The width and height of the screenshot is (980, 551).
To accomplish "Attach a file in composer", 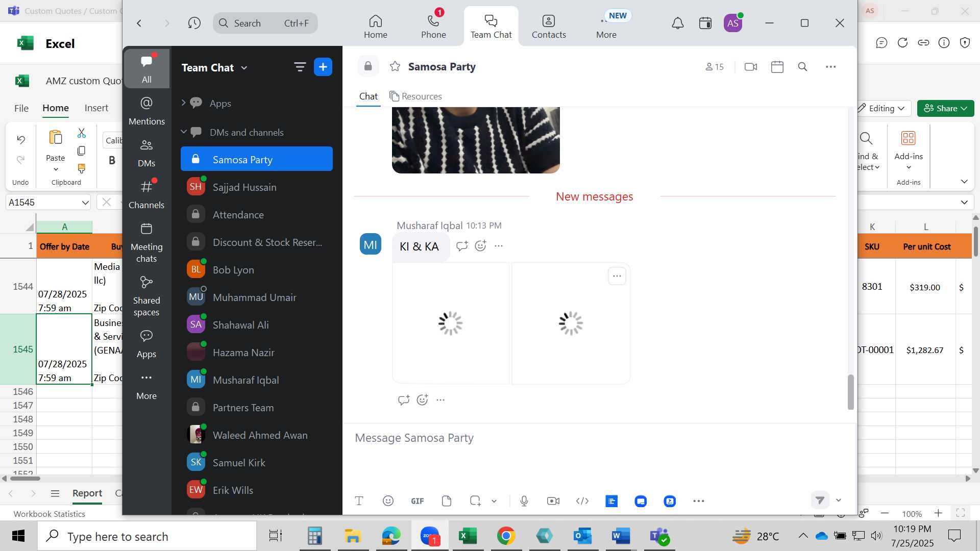I will pos(447,501).
